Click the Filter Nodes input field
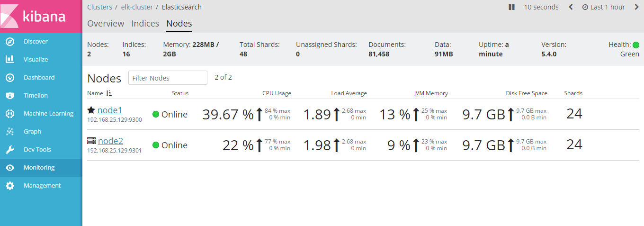644x226 pixels. click(x=168, y=78)
